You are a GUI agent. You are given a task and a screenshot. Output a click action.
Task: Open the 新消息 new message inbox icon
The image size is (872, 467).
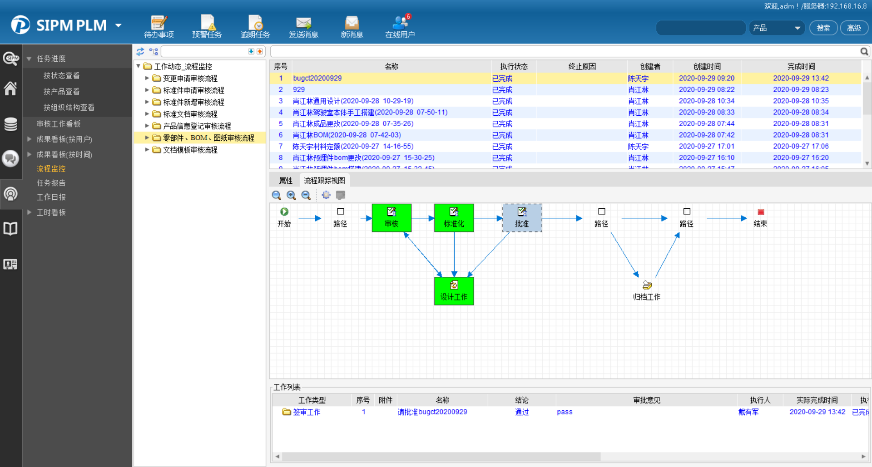[x=351, y=25]
